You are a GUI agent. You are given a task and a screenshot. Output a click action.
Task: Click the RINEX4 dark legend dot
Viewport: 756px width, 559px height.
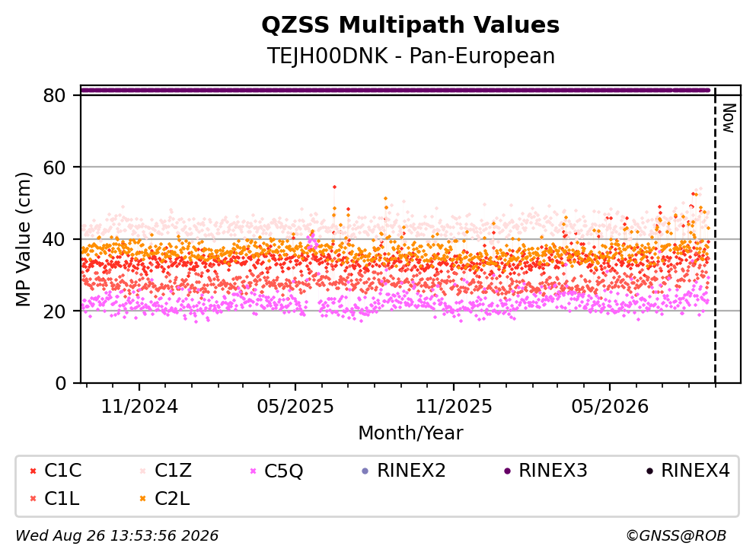[x=649, y=471]
